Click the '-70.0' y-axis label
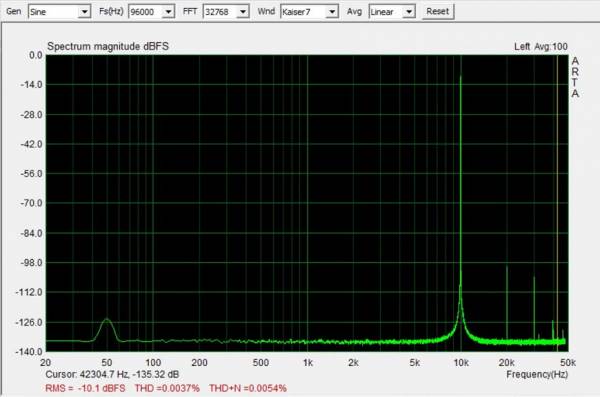 (31, 203)
